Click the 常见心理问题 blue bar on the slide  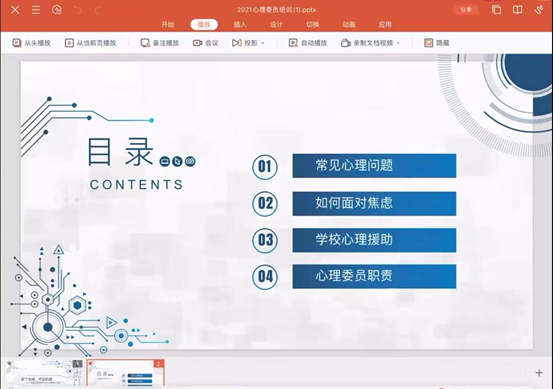pyautogui.click(x=374, y=165)
